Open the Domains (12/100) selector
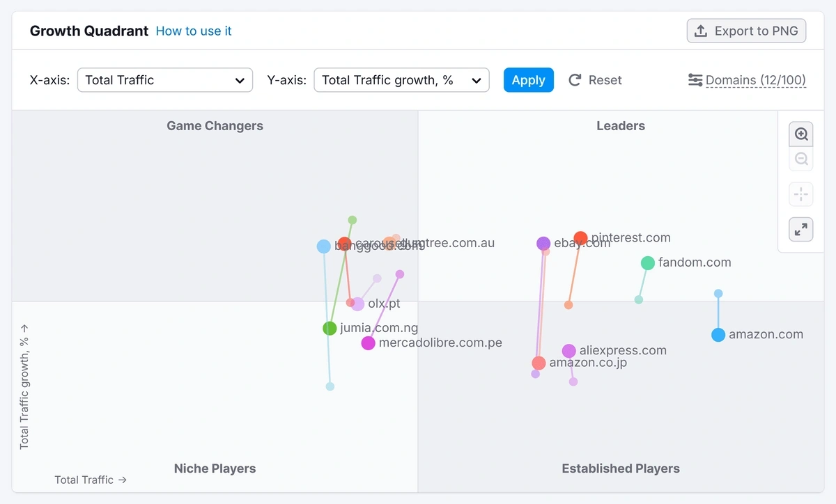The height and width of the screenshot is (504, 836). (756, 80)
